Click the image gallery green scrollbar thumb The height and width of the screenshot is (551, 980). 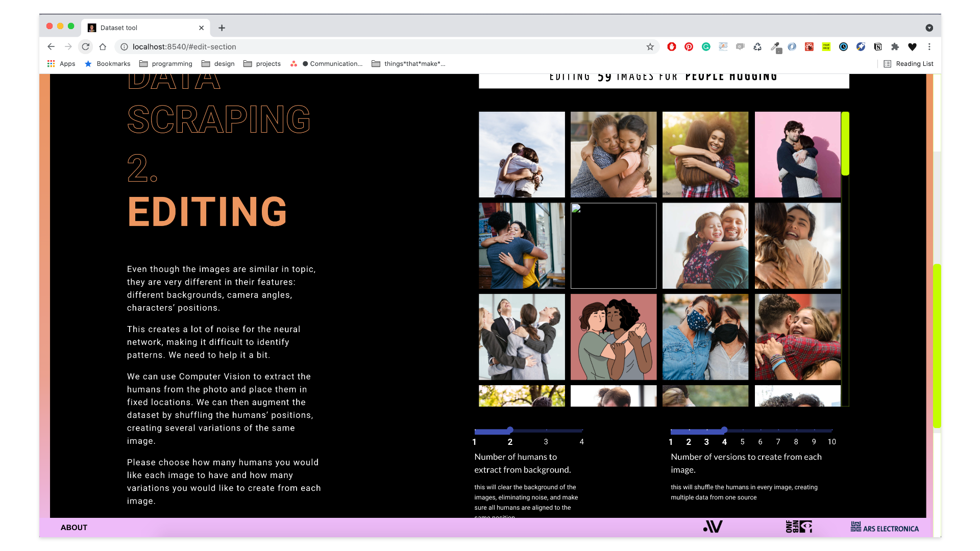[845, 144]
